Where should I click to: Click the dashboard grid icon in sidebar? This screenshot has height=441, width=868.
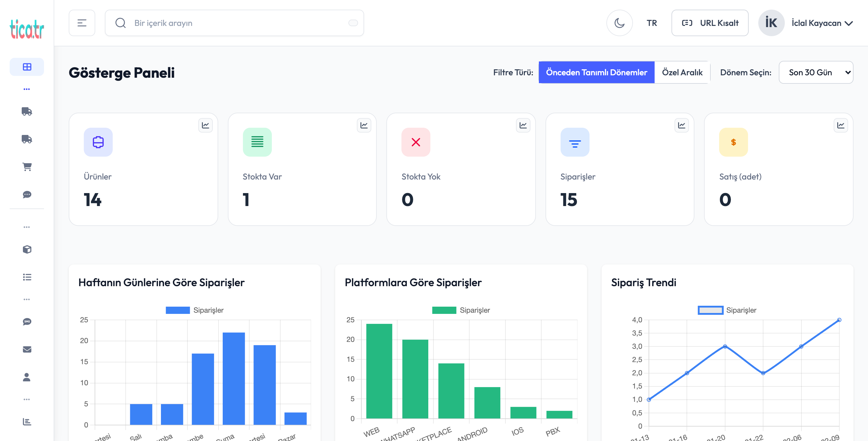click(x=27, y=67)
